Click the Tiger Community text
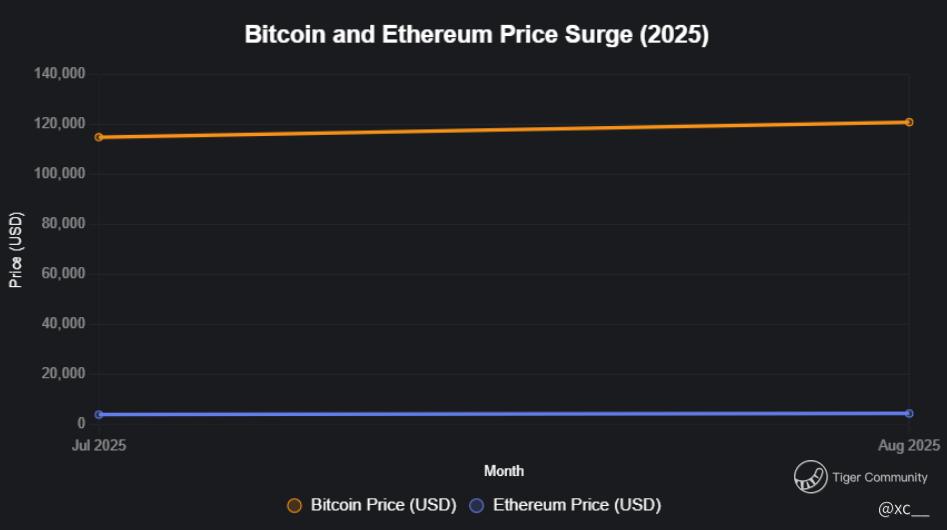 click(879, 477)
